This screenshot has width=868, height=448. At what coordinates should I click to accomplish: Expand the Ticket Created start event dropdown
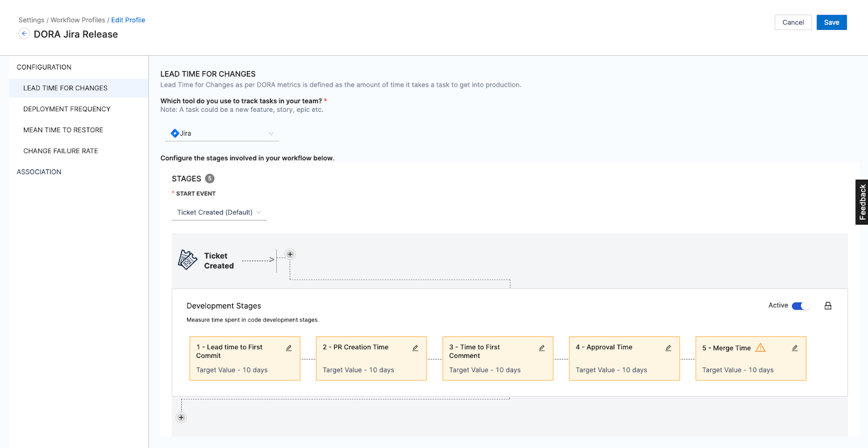[219, 212]
